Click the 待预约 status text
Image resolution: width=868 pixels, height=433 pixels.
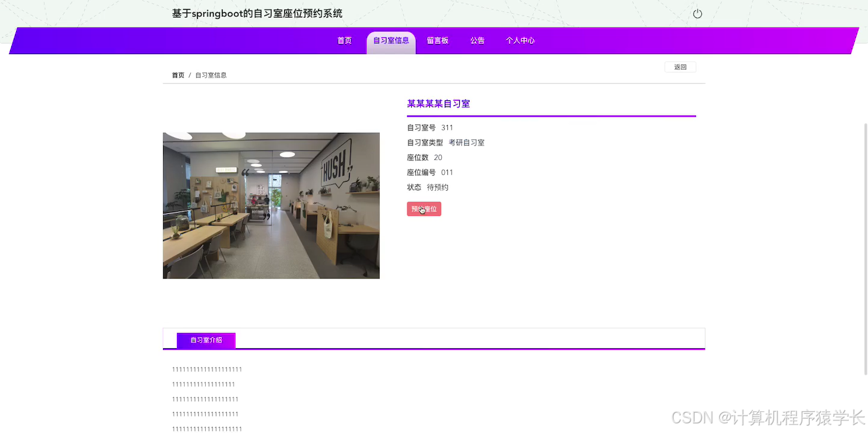[437, 187]
